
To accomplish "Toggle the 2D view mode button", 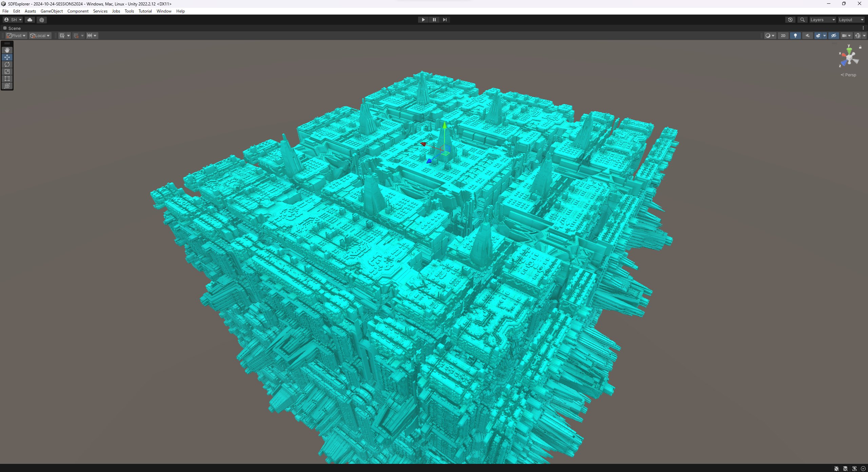I will click(x=783, y=36).
